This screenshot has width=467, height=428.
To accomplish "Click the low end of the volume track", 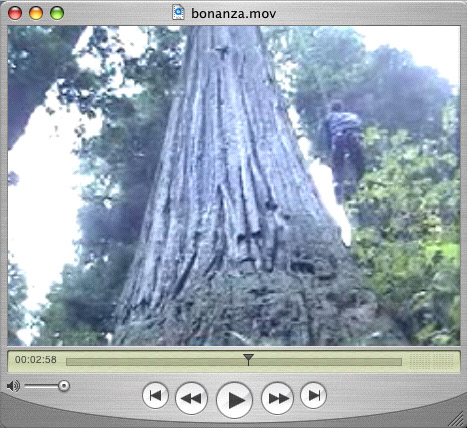I will (28, 386).
